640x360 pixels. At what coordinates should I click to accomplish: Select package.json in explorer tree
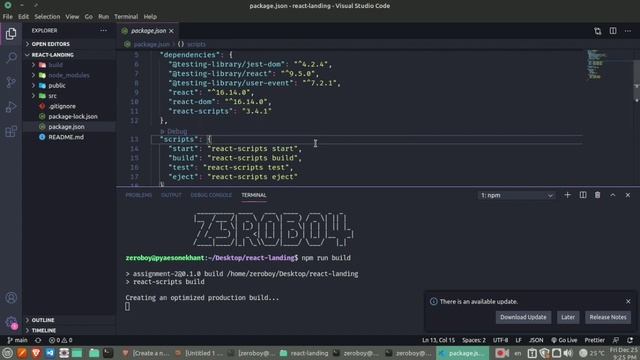(x=69, y=127)
